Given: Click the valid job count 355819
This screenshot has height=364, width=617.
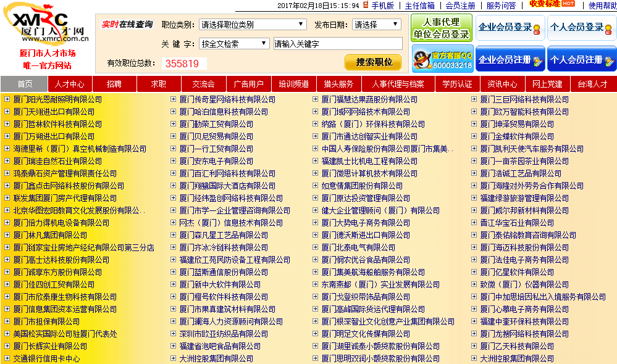Looking at the screenshot, I should [x=182, y=64].
